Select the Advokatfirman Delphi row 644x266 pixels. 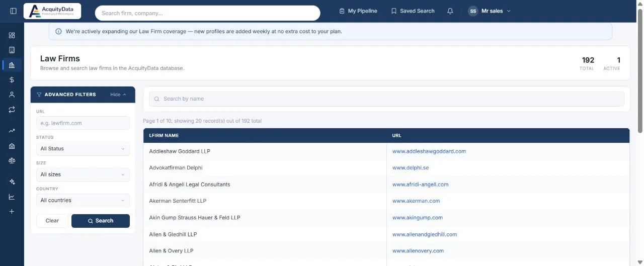pos(386,168)
